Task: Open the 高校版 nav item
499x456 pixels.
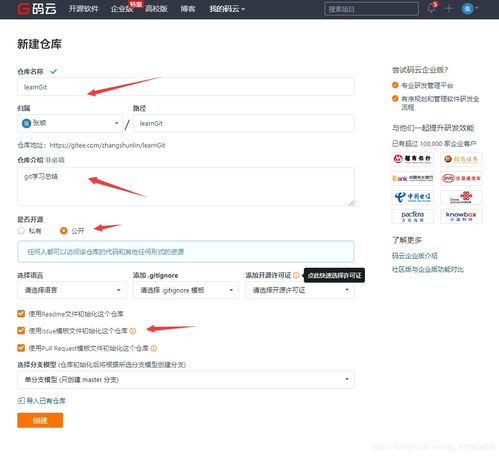Action: point(156,9)
